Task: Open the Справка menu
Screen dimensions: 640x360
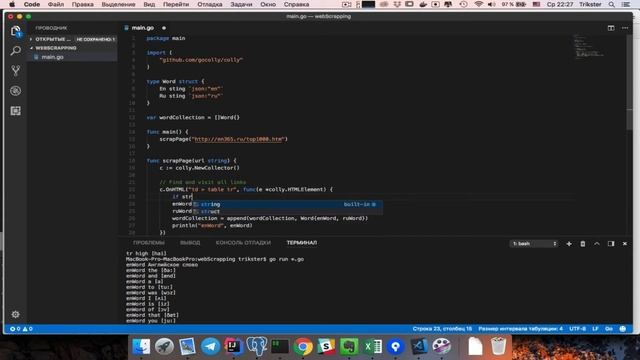Action: click(296, 4)
